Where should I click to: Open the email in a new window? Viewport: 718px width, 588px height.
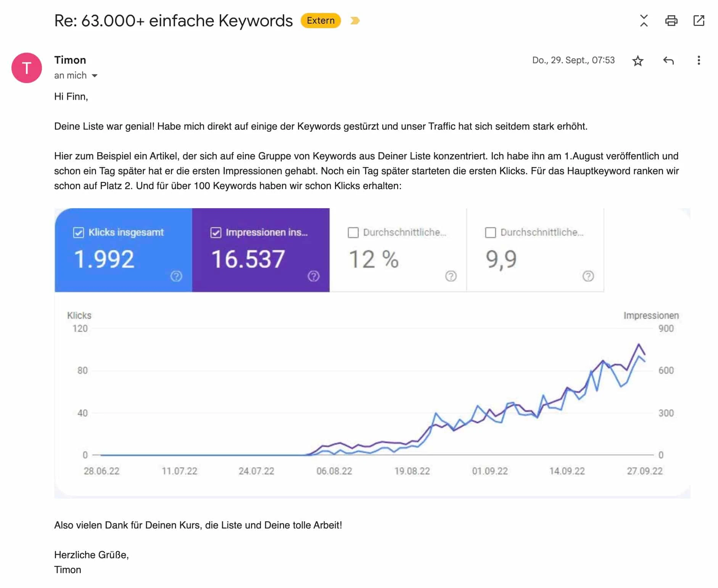tap(699, 21)
